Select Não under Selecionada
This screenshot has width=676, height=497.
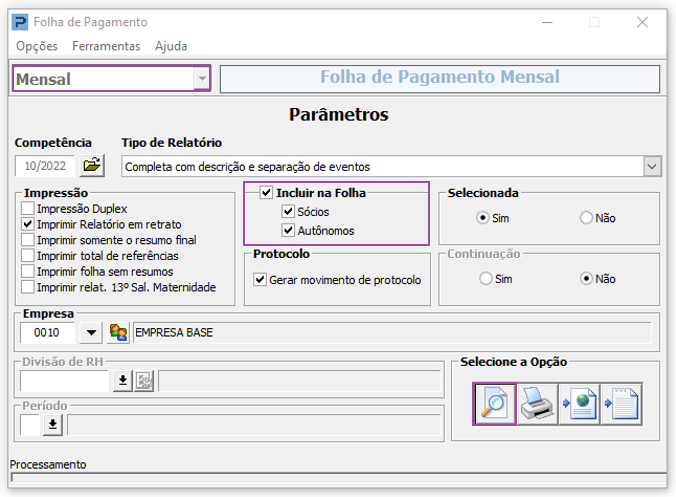click(586, 218)
